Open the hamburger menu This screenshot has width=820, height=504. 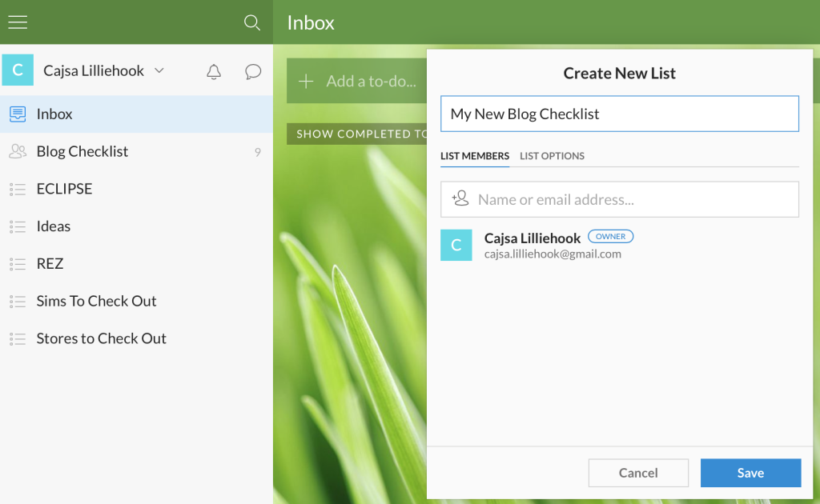pyautogui.click(x=18, y=22)
